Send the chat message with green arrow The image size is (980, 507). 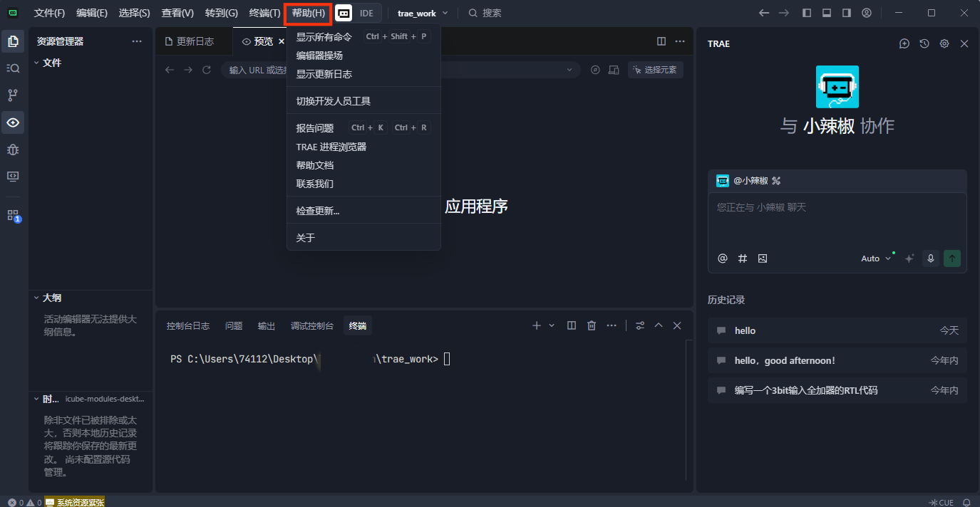[952, 258]
